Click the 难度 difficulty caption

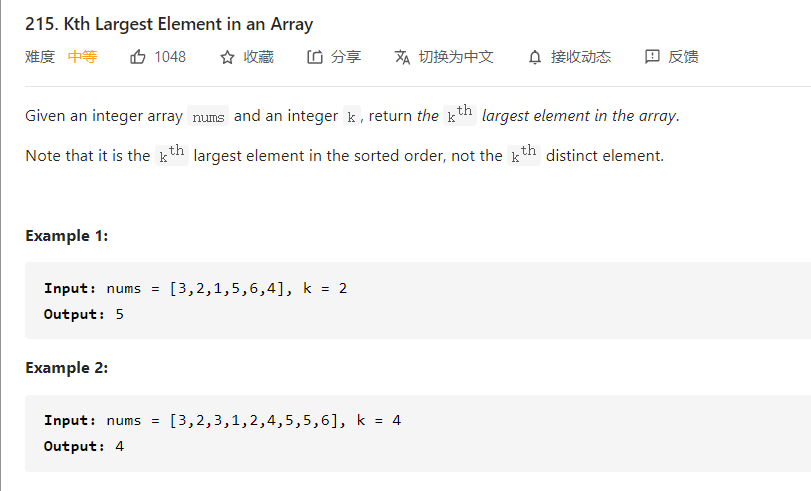pyautogui.click(x=40, y=57)
